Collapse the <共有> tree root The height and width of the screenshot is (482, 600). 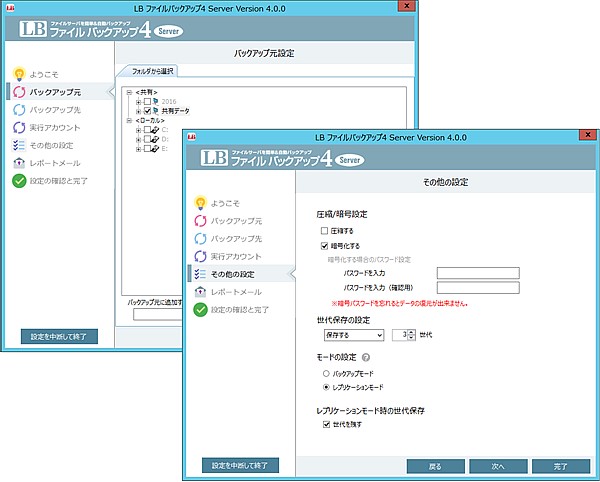click(129, 91)
